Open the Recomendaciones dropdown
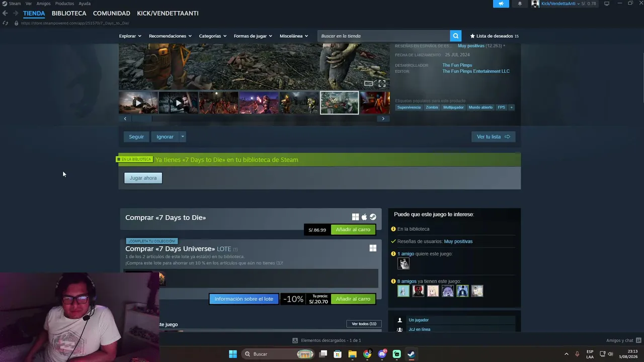 [x=171, y=36]
